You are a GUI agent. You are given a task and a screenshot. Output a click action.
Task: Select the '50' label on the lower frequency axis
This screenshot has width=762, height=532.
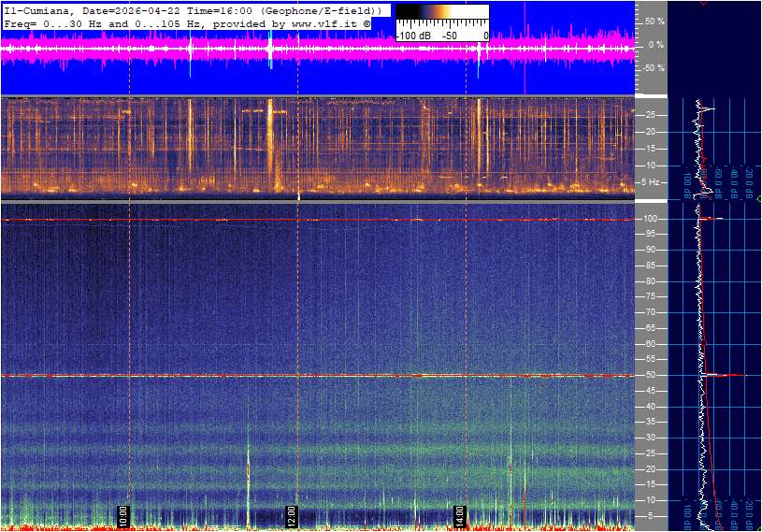pos(650,375)
